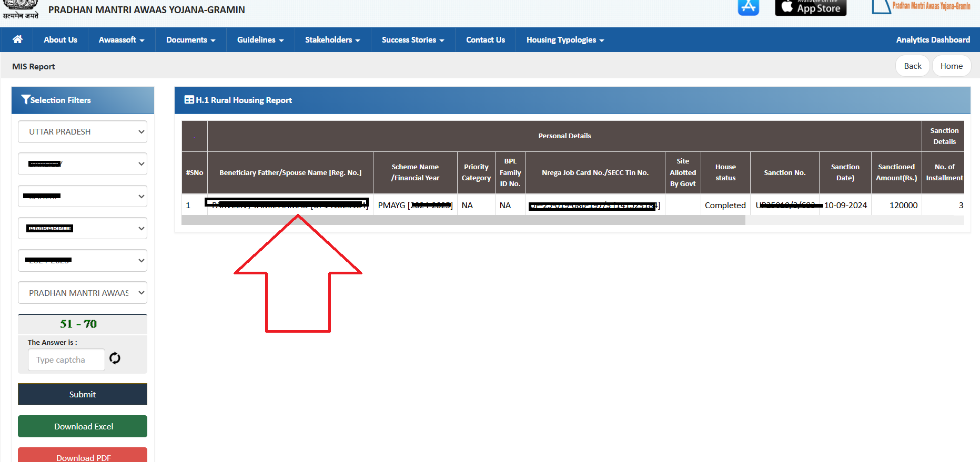Open the third redacted filter dropdown
This screenshot has width=980, height=462.
83,196
